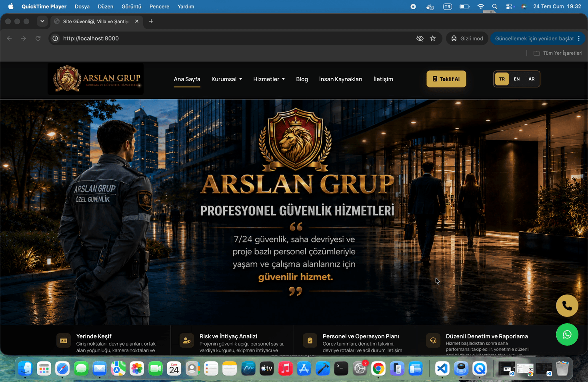Open Tüm Yer İşaretleri folder
This screenshot has width=588, height=382.
558,53
